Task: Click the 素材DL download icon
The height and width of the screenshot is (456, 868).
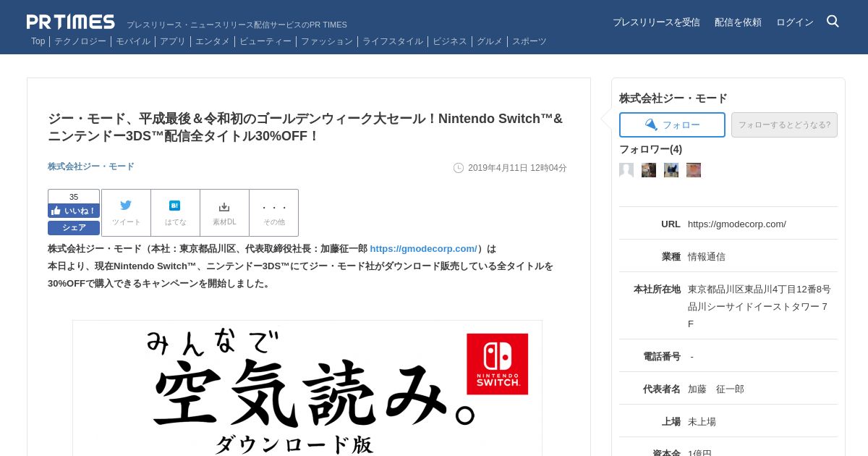Action: pyautogui.click(x=224, y=206)
